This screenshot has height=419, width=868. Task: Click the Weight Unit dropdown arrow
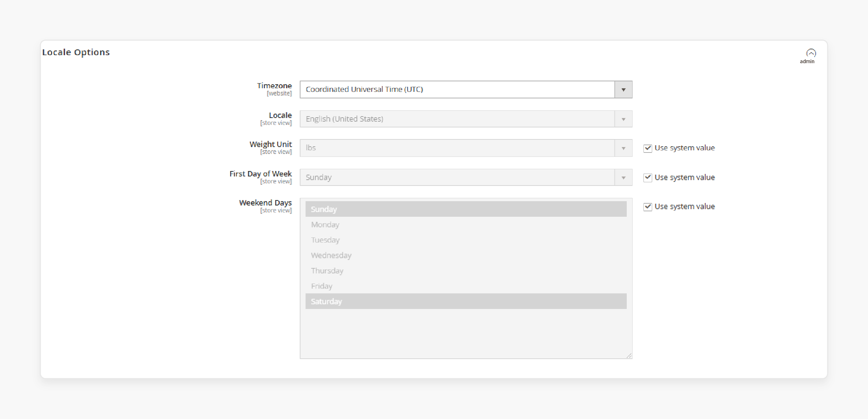click(x=623, y=148)
